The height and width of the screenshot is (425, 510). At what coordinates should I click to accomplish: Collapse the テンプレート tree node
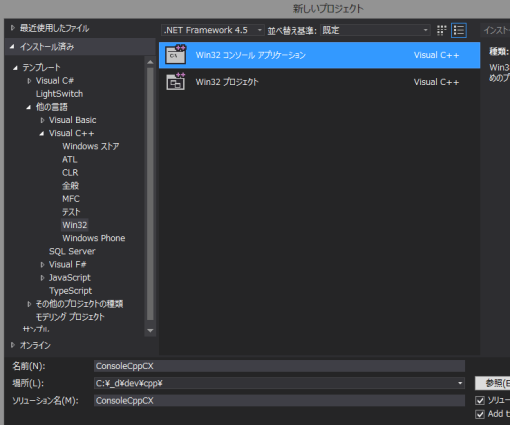15,68
